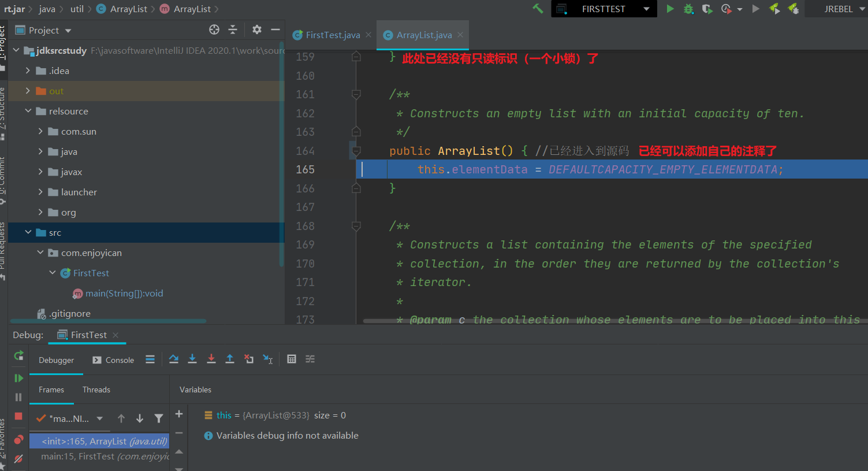Expand com.sun package folder
This screenshot has width=868, height=471.
[x=40, y=131]
